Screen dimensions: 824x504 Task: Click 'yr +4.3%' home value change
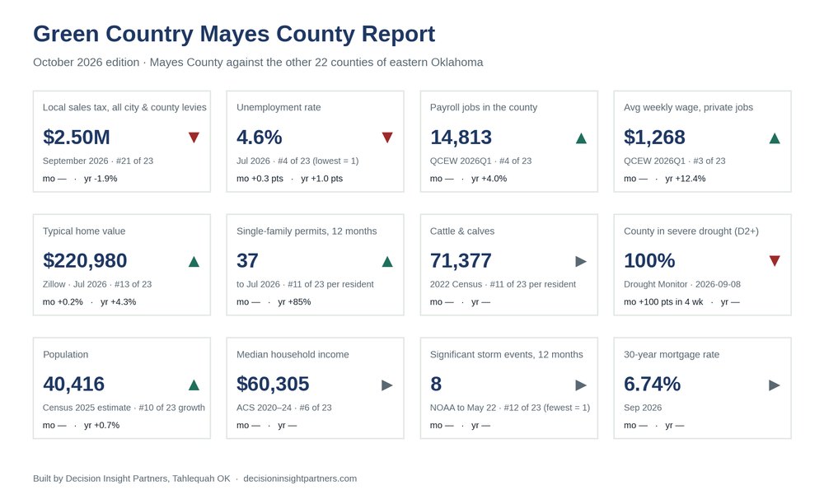pos(118,302)
